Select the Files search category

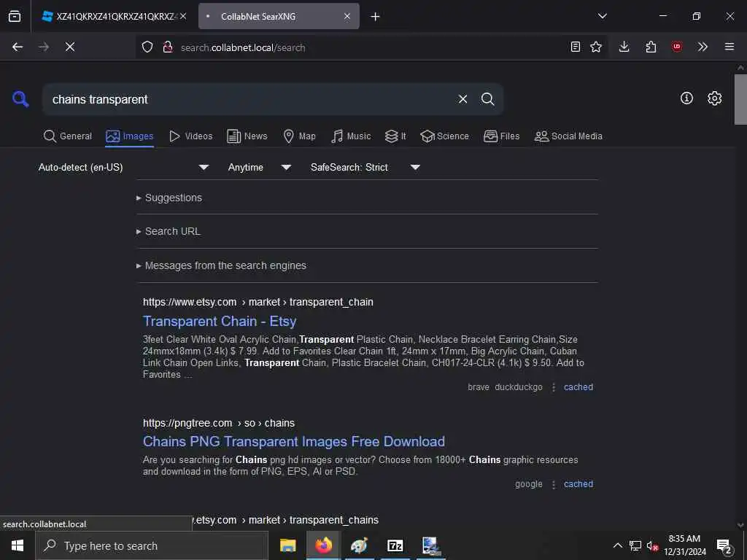(501, 136)
